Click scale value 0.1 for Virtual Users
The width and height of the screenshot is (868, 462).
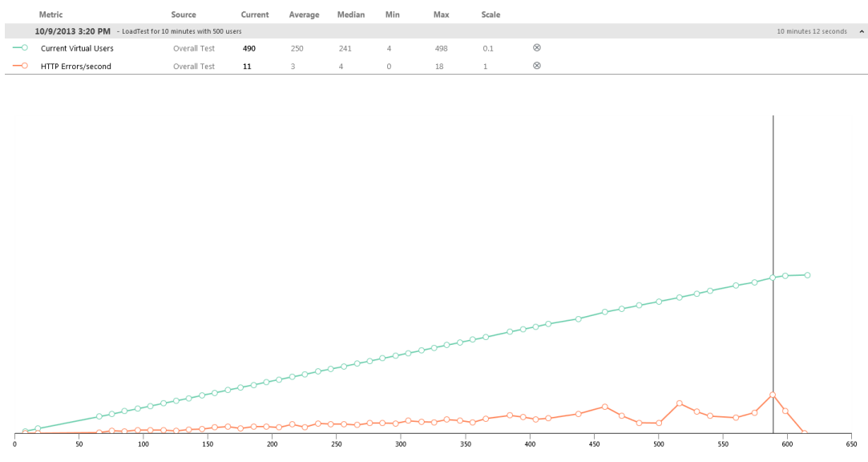coord(487,48)
